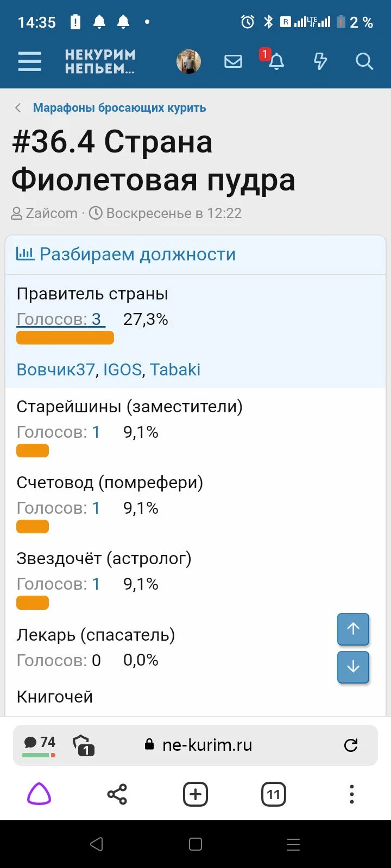Image resolution: width=391 pixels, height=868 pixels.
Task: Go back to Марафоны бросающих курить
Action: click(119, 107)
